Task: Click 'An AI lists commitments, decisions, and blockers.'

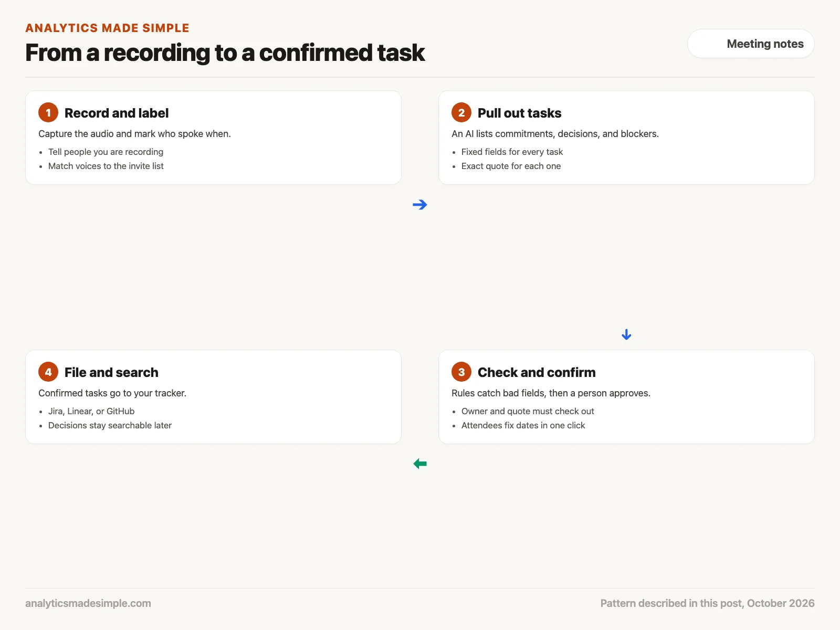Action: click(555, 134)
